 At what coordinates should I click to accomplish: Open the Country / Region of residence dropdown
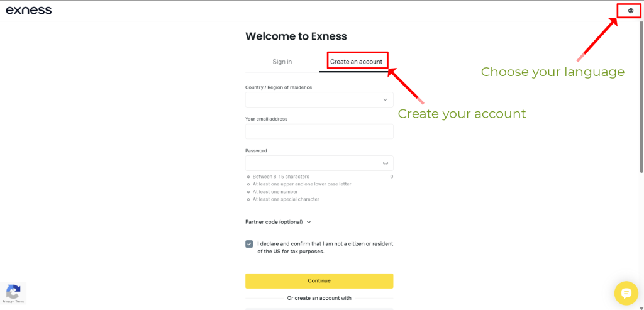pyautogui.click(x=319, y=99)
